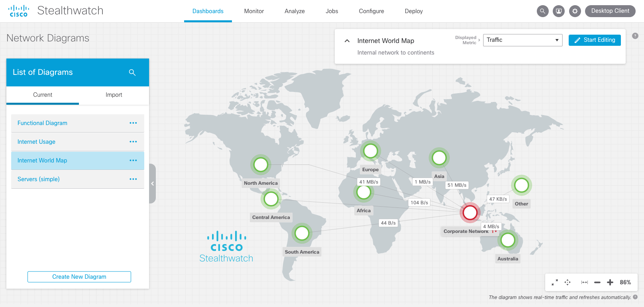Open the Internet Usage diagram

click(x=36, y=142)
